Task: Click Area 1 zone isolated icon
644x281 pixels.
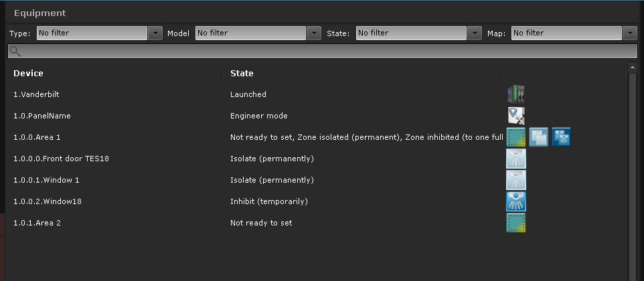Action: (x=539, y=137)
